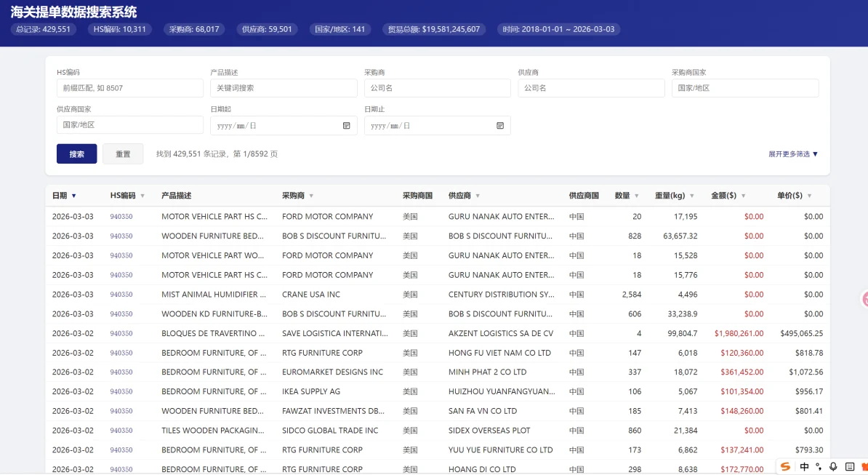Select CENTURY DISTRIBUTION SY supplier cell
Screen dimensions: 868x475
click(x=502, y=295)
